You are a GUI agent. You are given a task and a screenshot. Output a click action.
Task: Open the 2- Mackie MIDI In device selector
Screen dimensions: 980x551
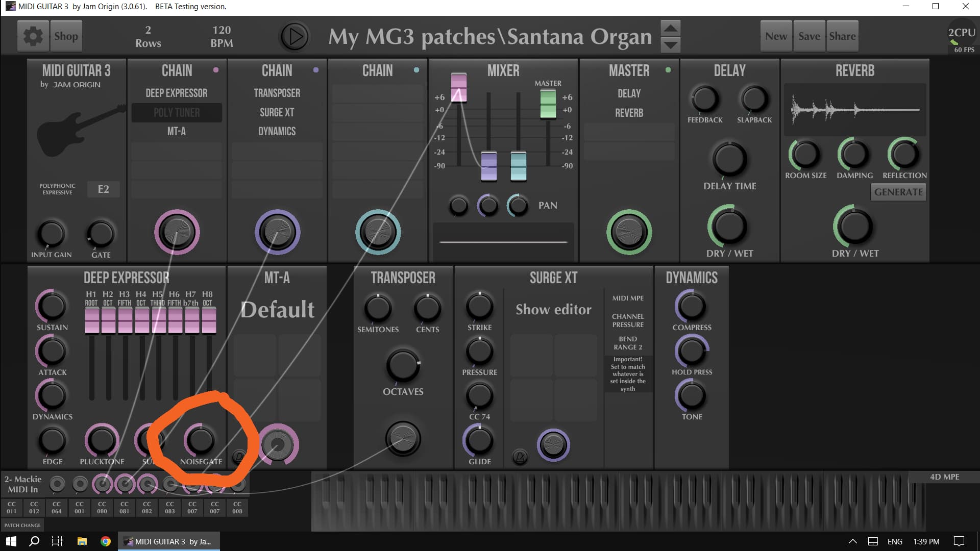23,484
